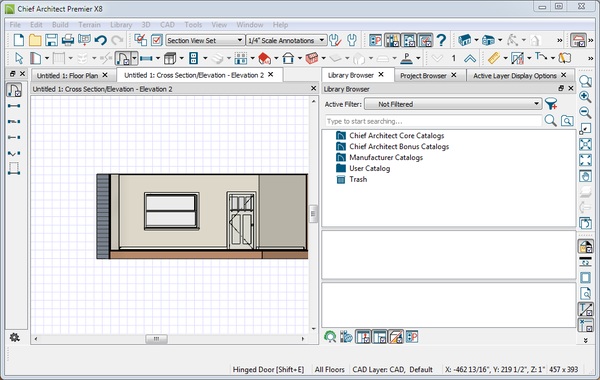The width and height of the screenshot is (600, 380).
Task: Open the Build menu
Action: click(x=60, y=25)
